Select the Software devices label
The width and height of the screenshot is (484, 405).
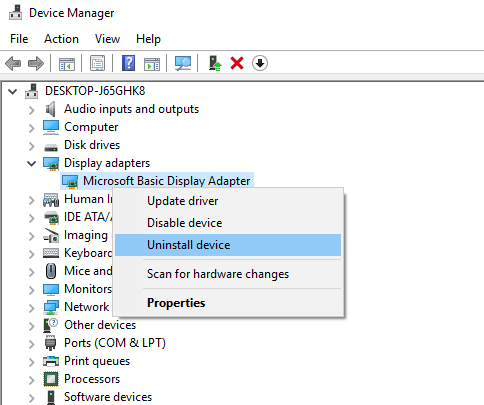click(108, 397)
